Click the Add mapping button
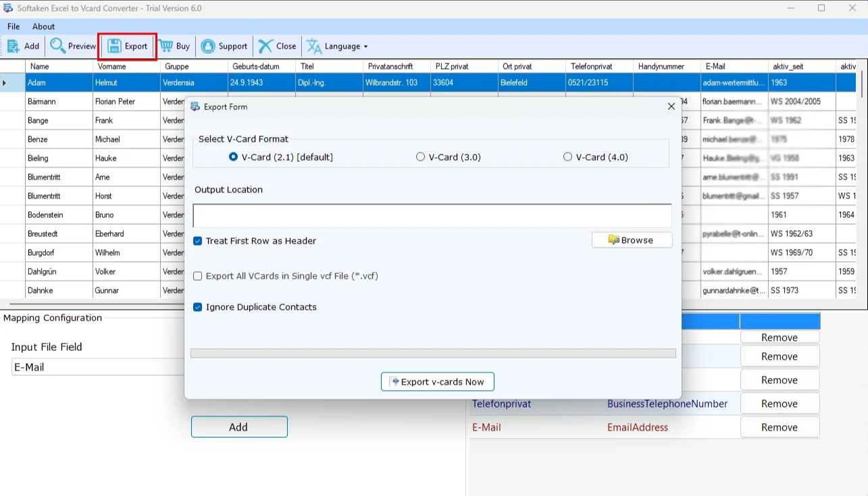Image resolution: width=868 pixels, height=496 pixels. [x=239, y=427]
